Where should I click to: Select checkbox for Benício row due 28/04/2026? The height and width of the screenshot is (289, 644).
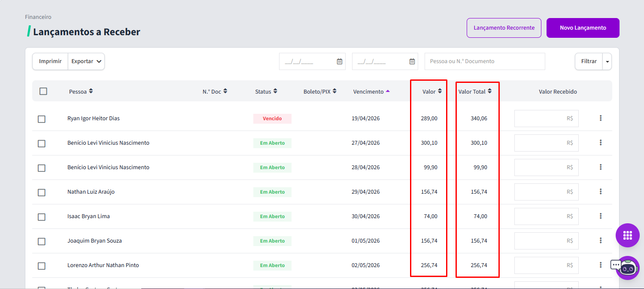point(42,168)
